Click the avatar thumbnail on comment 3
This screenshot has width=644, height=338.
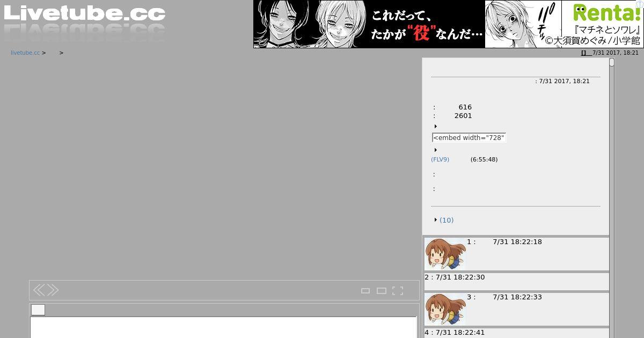pos(445,309)
